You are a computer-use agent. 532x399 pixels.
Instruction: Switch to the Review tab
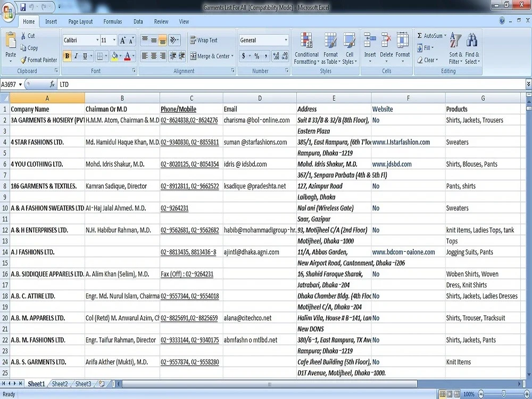161,21
